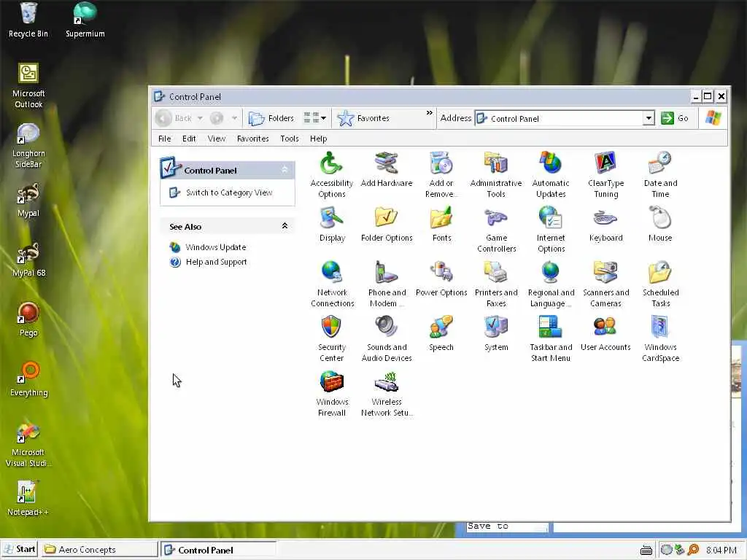
Task: Show hidden toolbar items chevron
Action: (429, 113)
